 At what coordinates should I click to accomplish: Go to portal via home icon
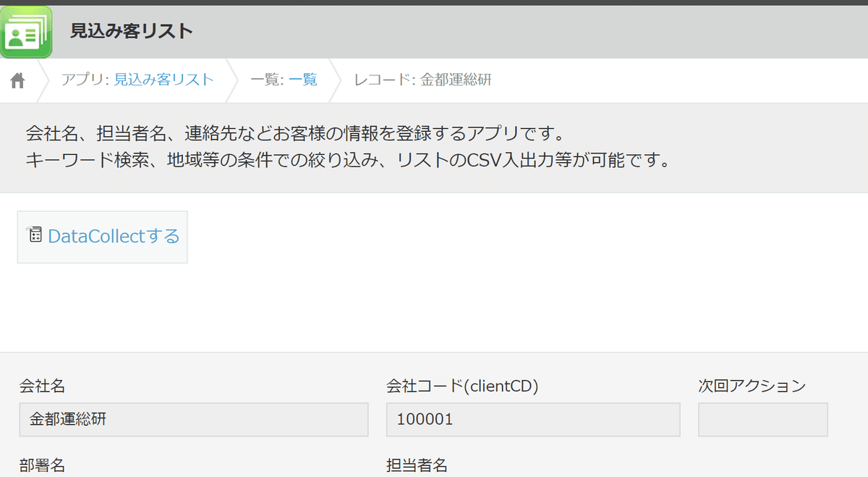click(x=17, y=80)
